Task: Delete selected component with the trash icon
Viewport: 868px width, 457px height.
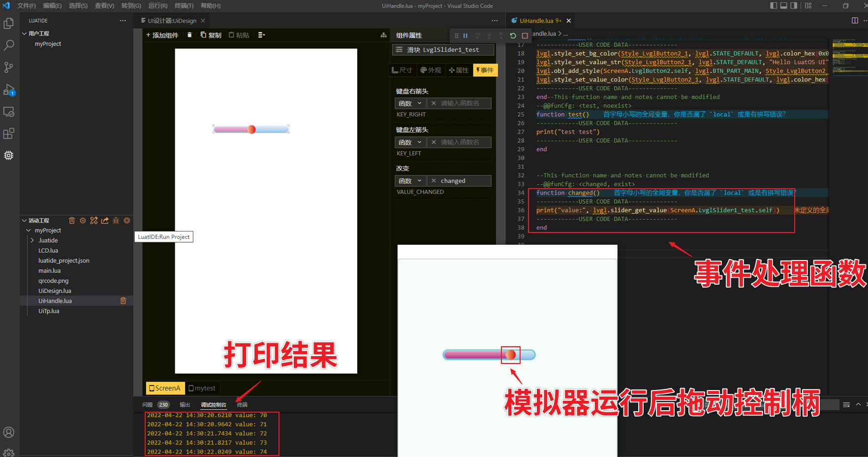Action: pyautogui.click(x=189, y=35)
